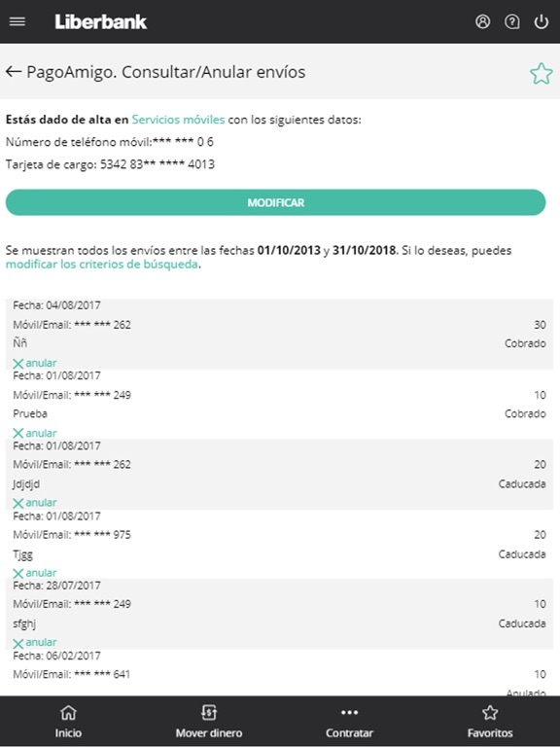Open the hamburger menu icon
The image size is (560, 747).
17,21
